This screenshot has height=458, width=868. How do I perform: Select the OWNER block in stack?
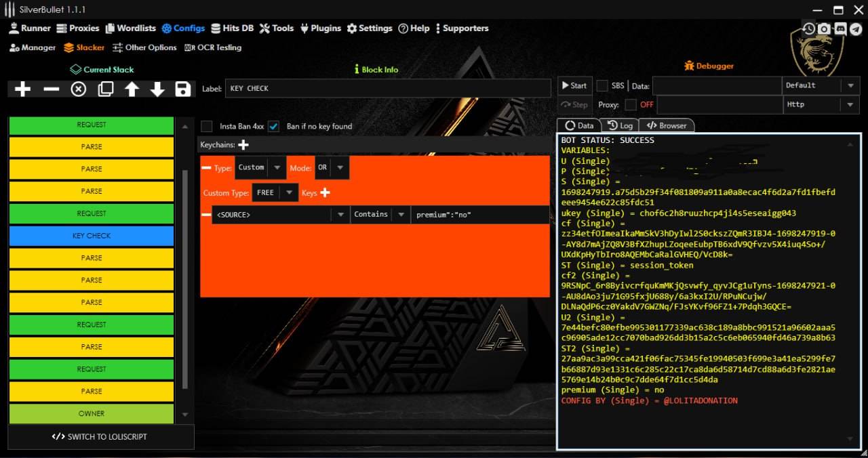click(92, 413)
